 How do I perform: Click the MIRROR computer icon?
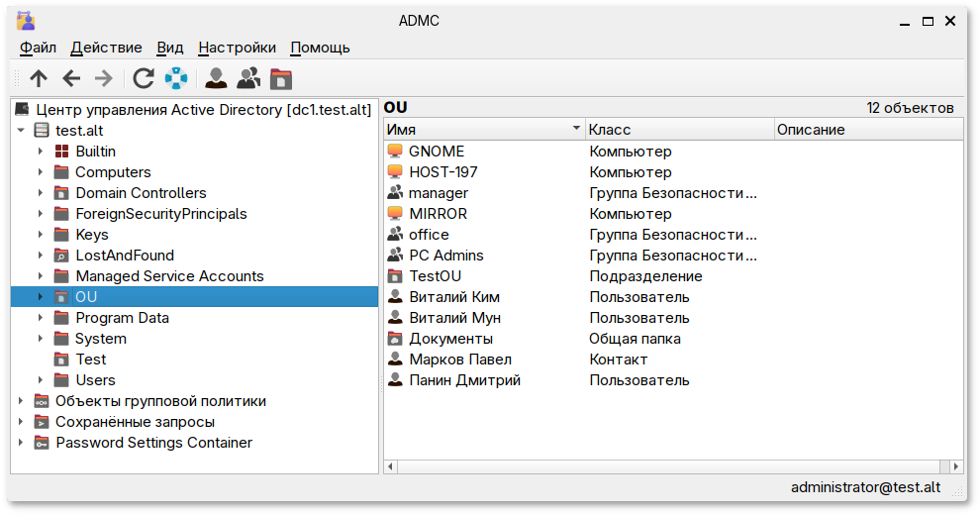click(x=395, y=214)
